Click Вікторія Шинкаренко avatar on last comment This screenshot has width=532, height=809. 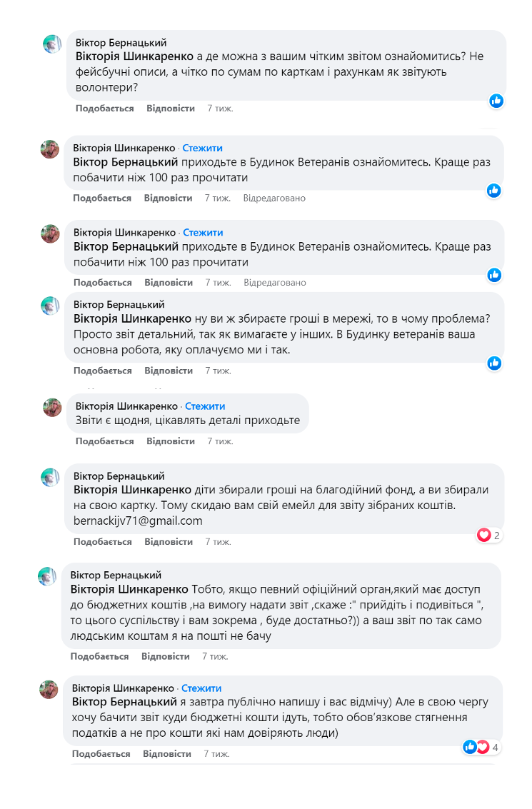[49, 690]
